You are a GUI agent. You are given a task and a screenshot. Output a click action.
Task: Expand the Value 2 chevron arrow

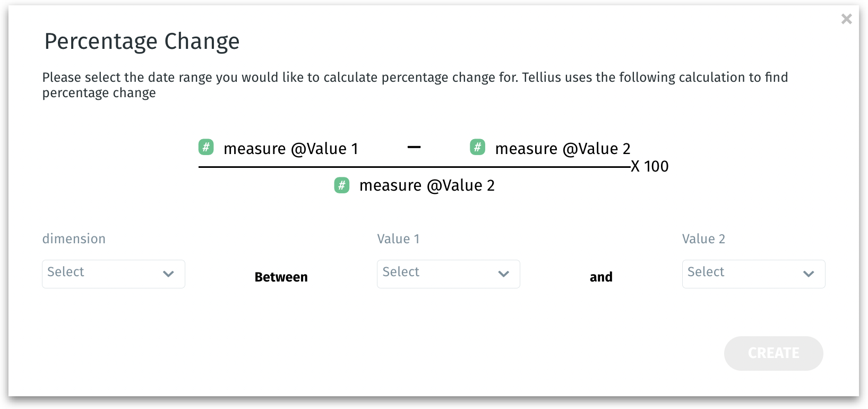808,274
